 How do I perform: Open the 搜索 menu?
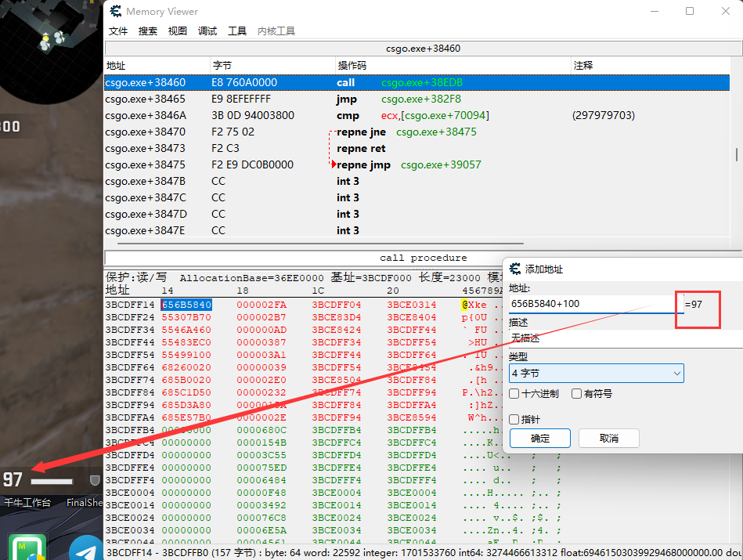point(147,31)
